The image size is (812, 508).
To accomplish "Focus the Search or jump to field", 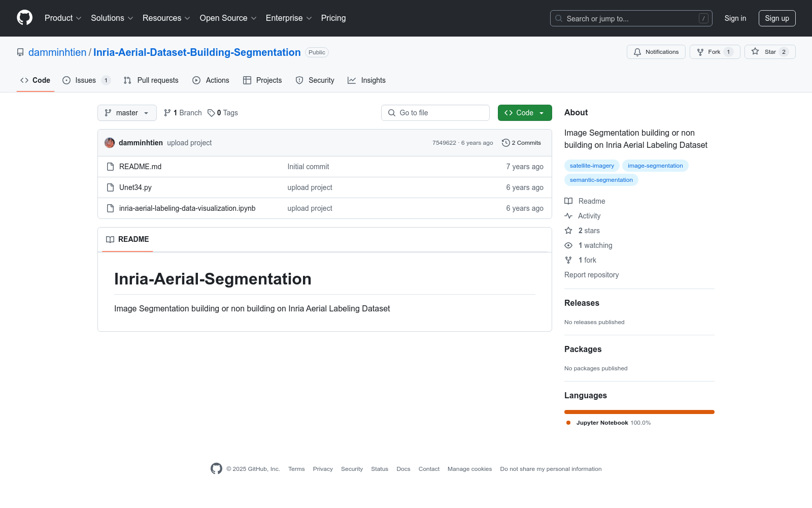I will click(631, 18).
